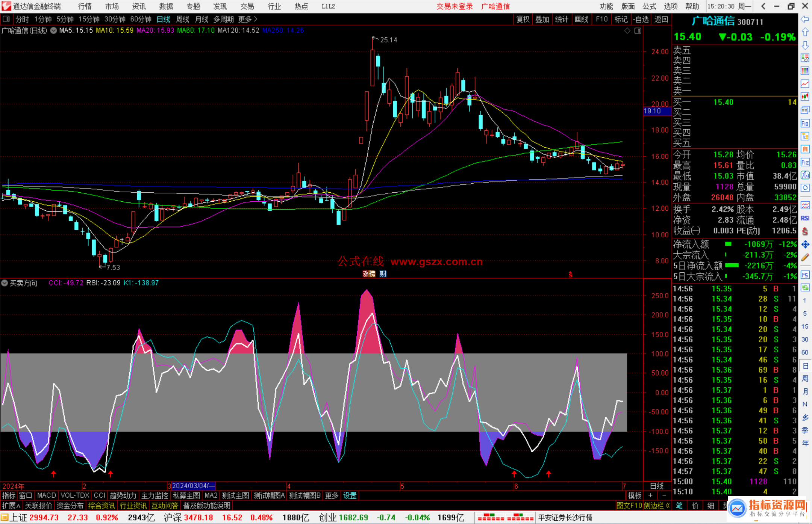This screenshot has width=812, height=524.
Task: Click the down arrow next stock icon
Action: point(805,45)
